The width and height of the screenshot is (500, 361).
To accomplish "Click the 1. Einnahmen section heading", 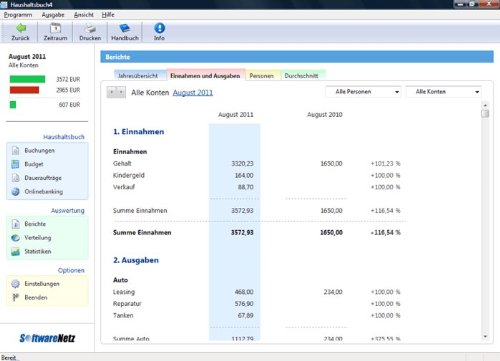I will (139, 132).
